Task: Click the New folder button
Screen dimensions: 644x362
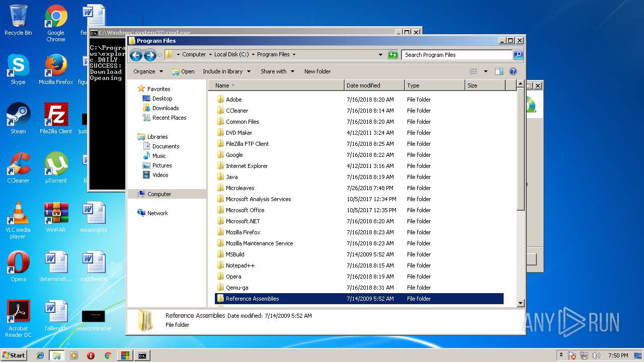Action: (x=317, y=71)
